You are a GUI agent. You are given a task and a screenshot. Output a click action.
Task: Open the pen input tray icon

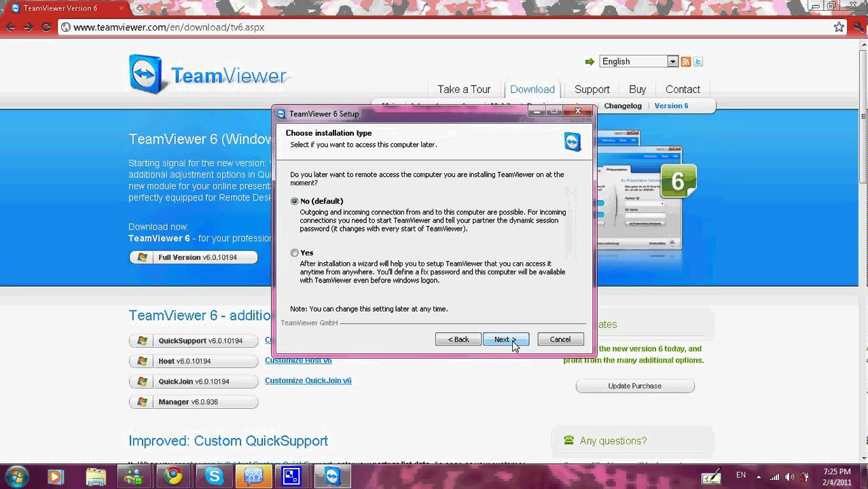(x=711, y=477)
